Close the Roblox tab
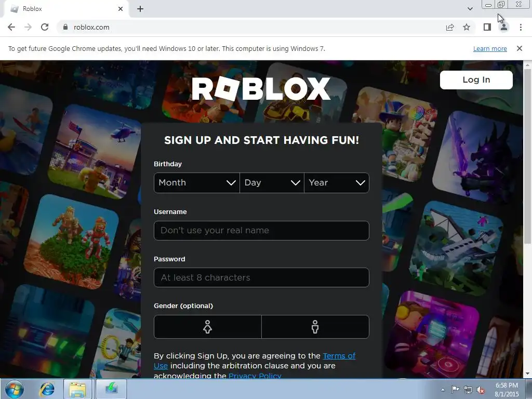 121,9
